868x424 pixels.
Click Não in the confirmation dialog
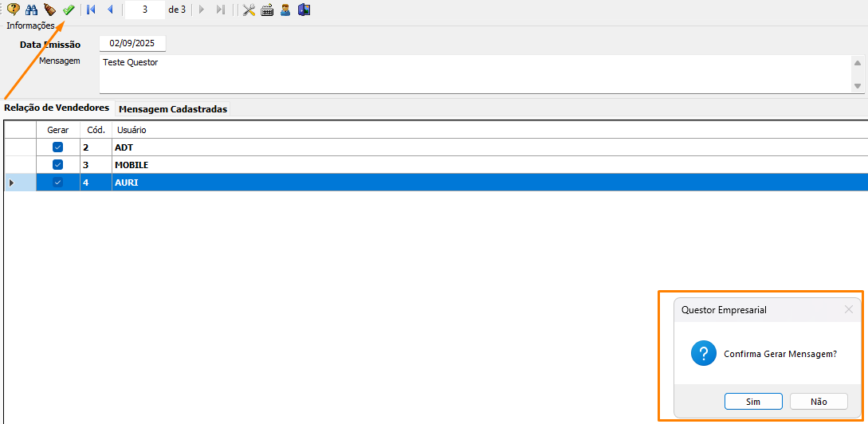point(819,402)
